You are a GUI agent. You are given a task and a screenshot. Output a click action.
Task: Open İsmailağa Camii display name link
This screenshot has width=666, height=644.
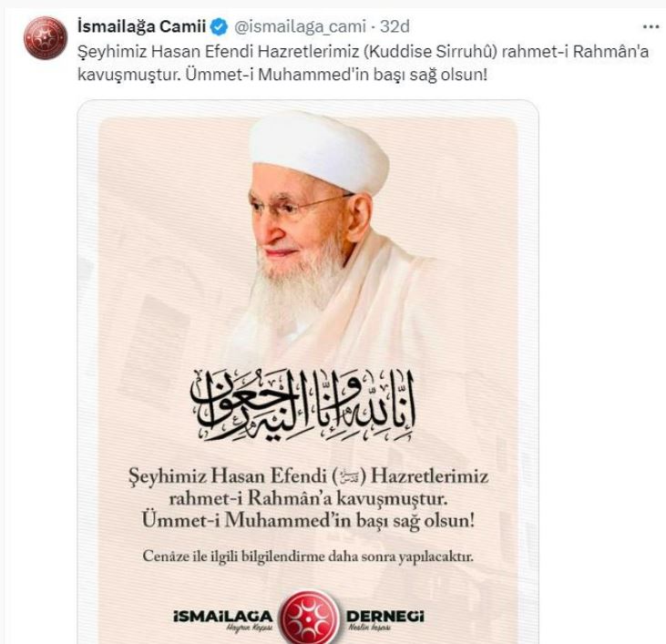[142, 26]
